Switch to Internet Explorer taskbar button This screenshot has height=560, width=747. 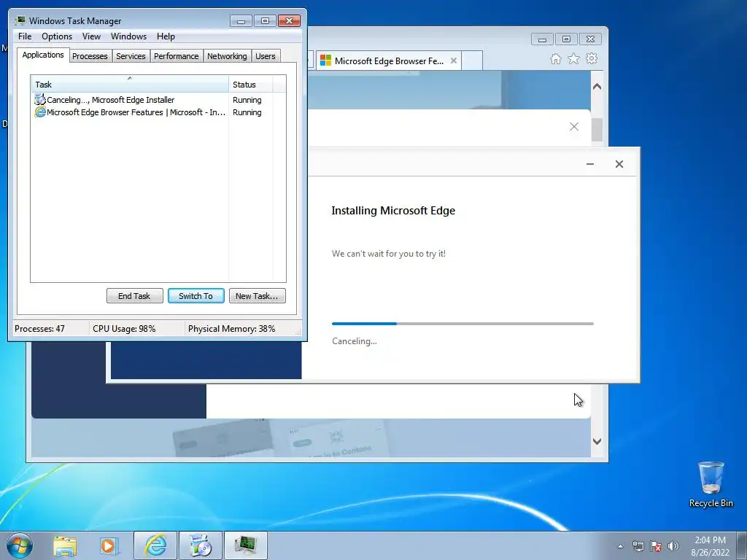click(155, 545)
